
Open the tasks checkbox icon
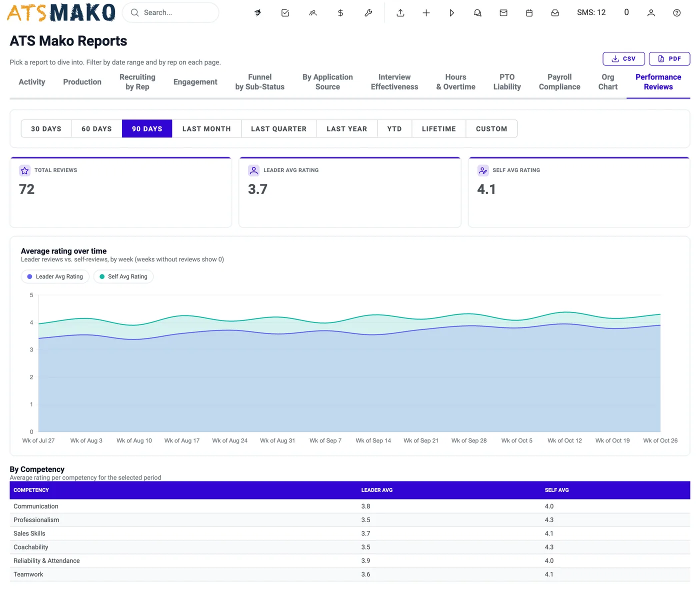click(285, 13)
